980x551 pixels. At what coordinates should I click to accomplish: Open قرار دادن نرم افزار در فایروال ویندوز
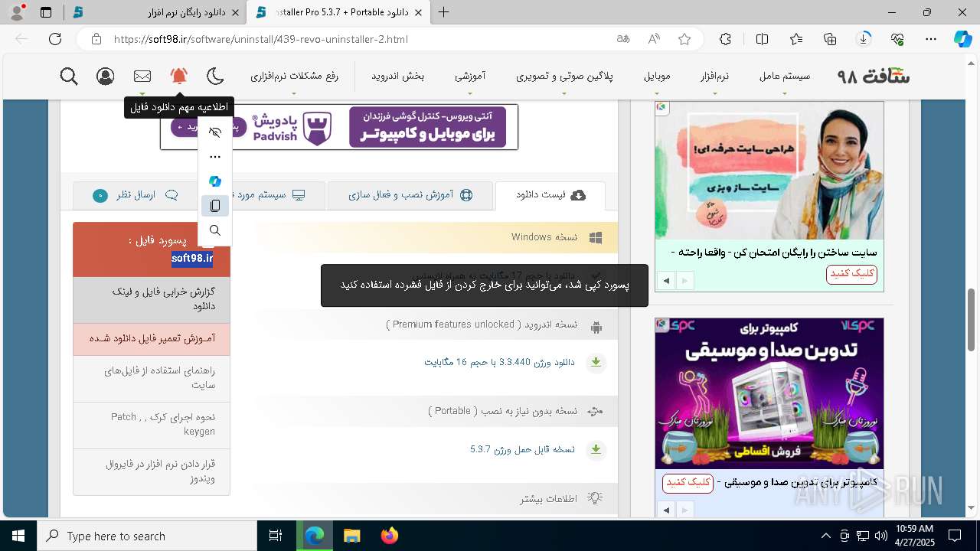152,471
